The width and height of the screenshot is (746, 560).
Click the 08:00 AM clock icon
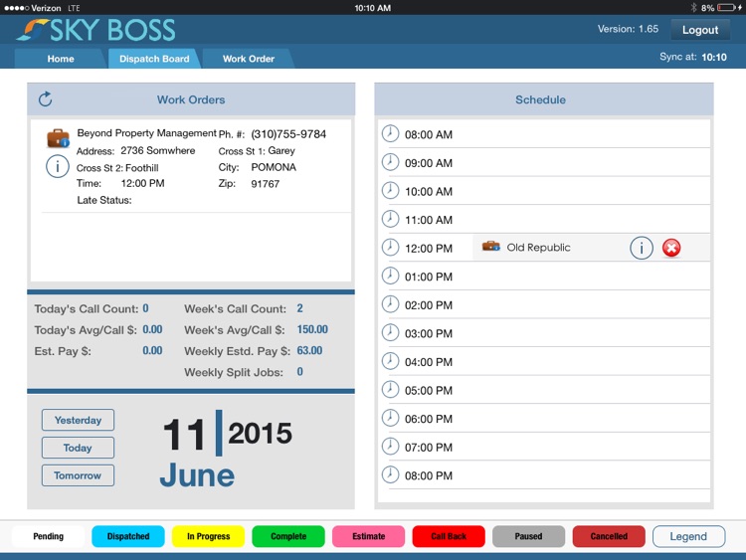[390, 133]
